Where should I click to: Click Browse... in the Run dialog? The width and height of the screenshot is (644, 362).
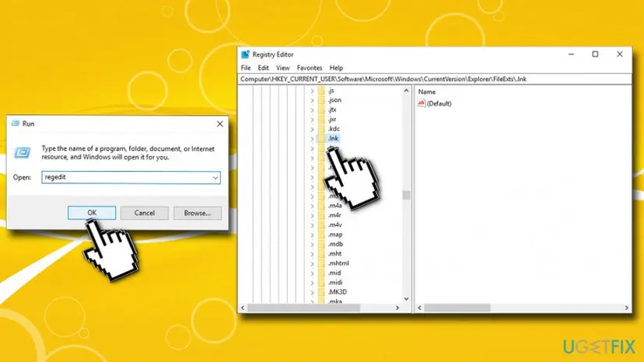click(x=197, y=213)
